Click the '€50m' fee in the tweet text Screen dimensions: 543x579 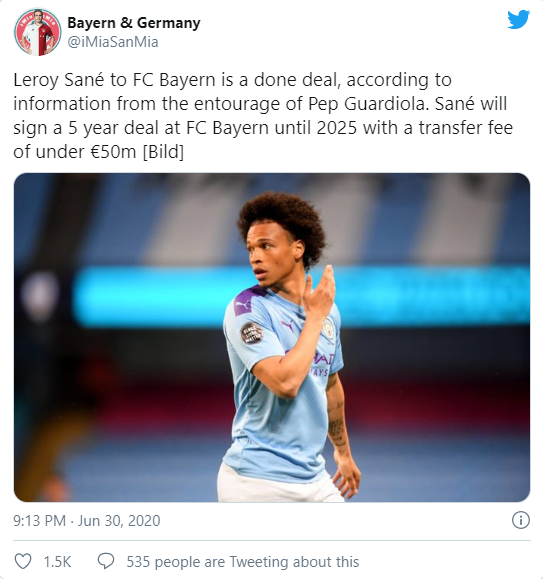pos(113,152)
